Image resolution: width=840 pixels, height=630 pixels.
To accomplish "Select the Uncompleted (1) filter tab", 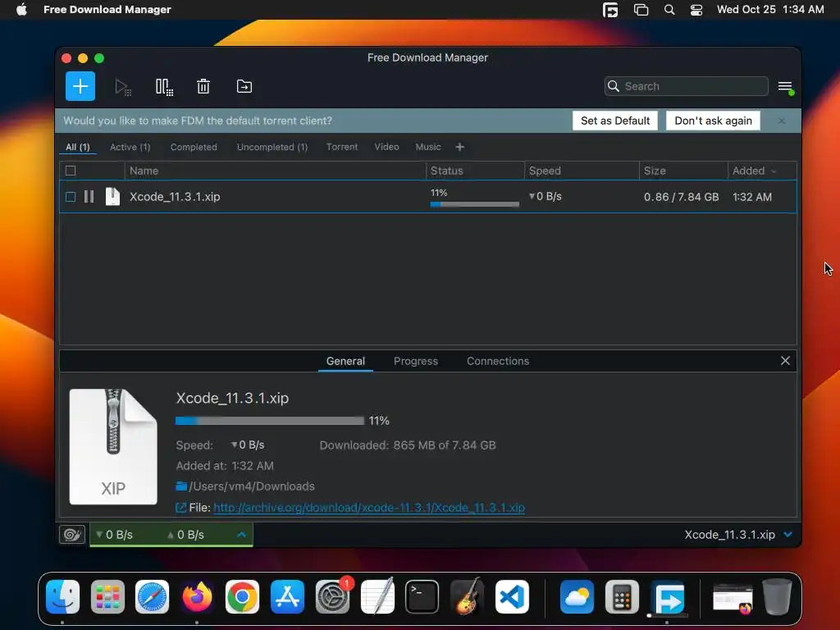I will pyautogui.click(x=272, y=147).
